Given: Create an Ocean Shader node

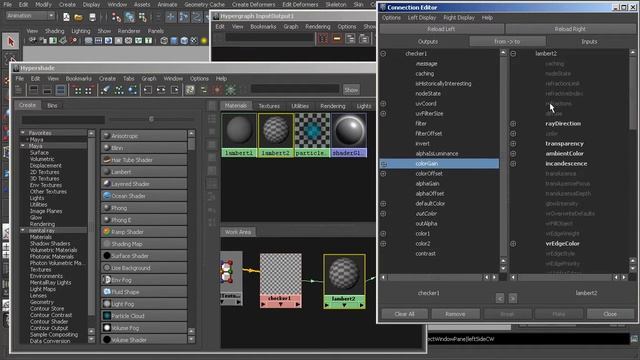Looking at the screenshot, I should 144,196.
